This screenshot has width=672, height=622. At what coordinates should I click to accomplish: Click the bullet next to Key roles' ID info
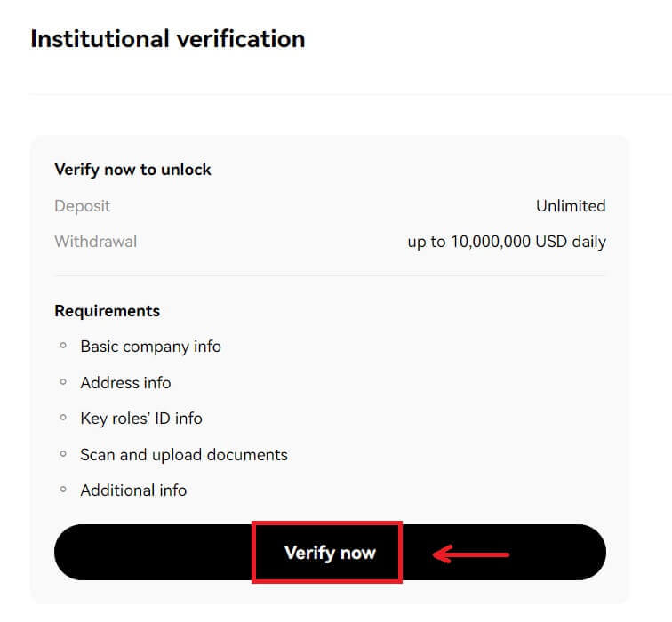pyautogui.click(x=63, y=418)
